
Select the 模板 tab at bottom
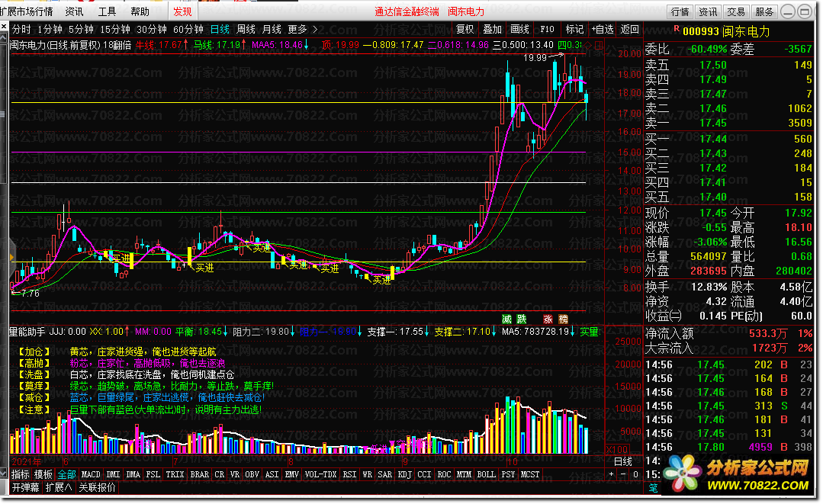pos(43,474)
